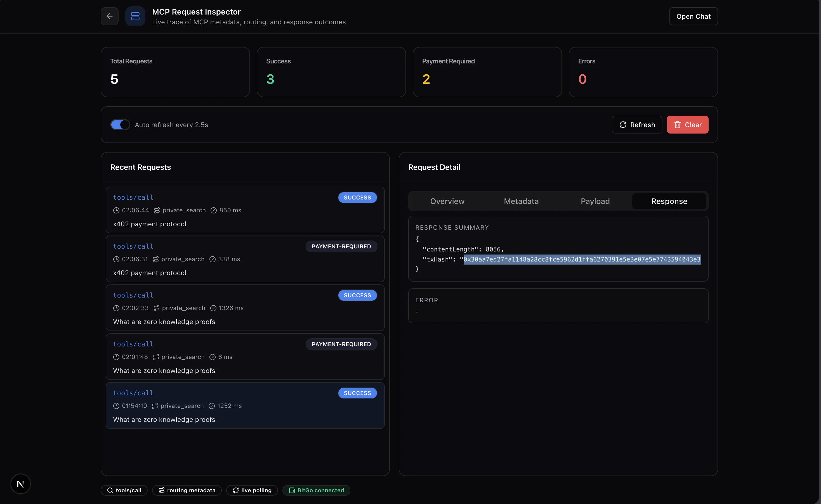This screenshot has height=504, width=821.
Task: Click the N logo at bottom left
Action: (21, 484)
